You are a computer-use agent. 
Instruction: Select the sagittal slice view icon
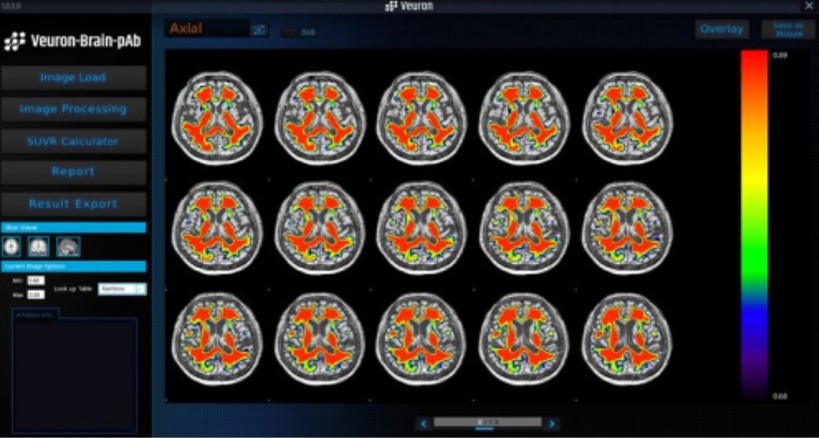tap(67, 246)
